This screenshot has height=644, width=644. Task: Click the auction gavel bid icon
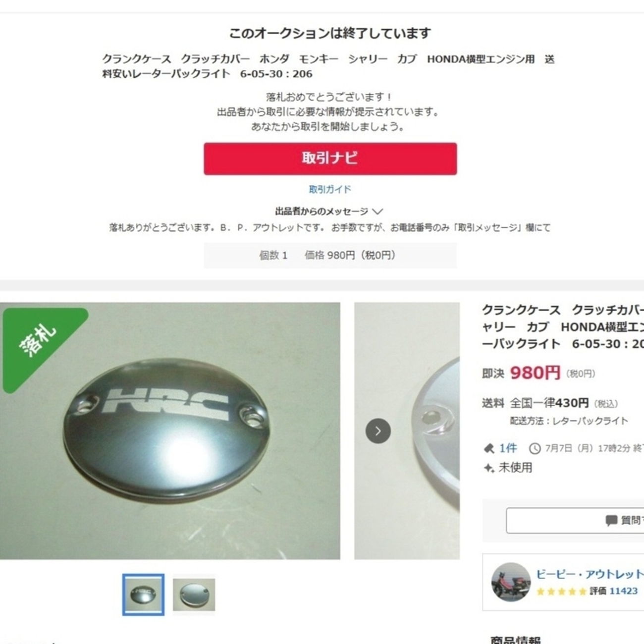coord(489,449)
